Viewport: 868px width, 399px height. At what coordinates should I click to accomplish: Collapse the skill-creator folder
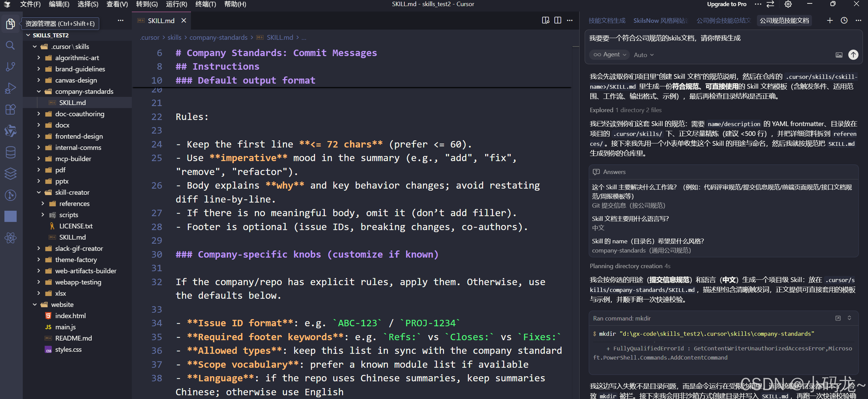tap(39, 192)
